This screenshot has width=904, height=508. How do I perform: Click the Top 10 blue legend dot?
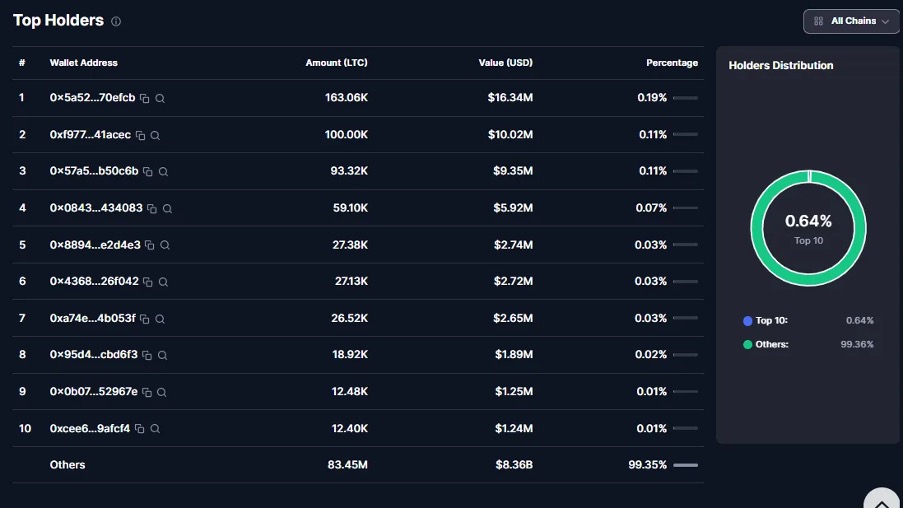[748, 321]
